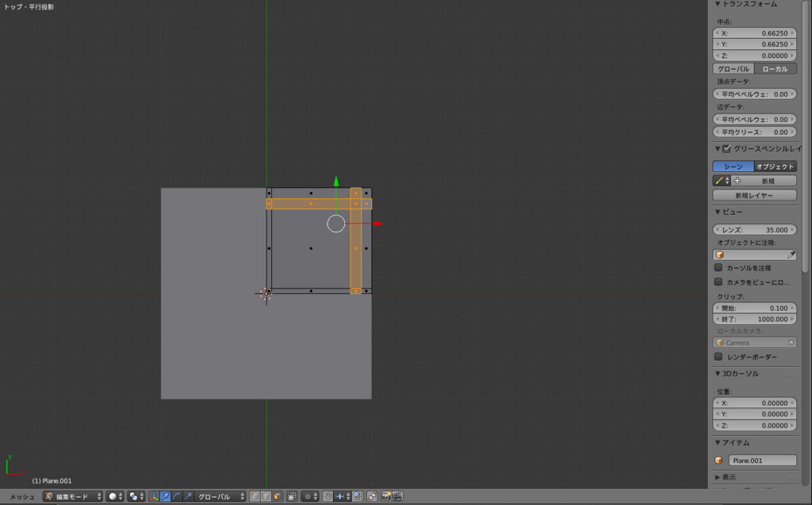This screenshot has width=812, height=505.
Task: Clear the Camera local camera field
Action: (791, 342)
